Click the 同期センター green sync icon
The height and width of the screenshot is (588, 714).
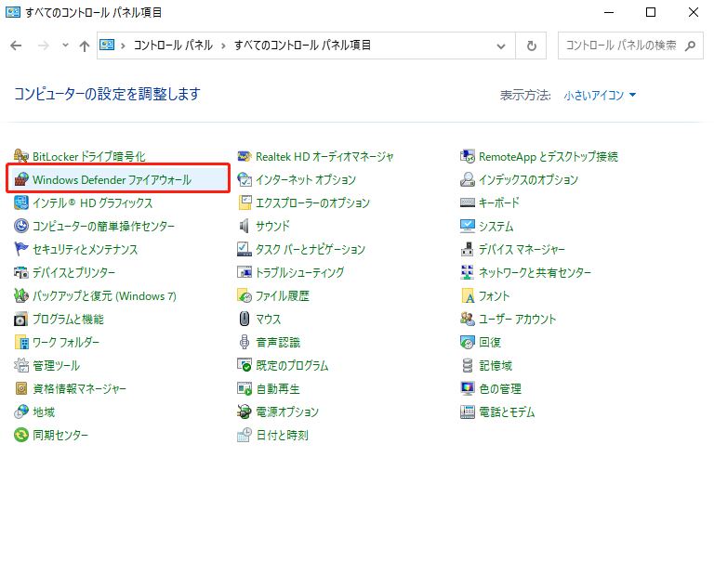tap(21, 435)
